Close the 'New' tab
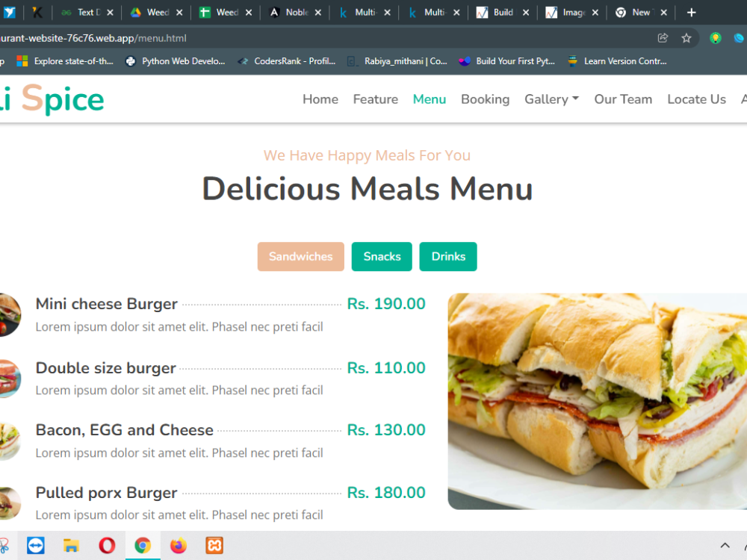This screenshot has width=747, height=560. [x=664, y=13]
